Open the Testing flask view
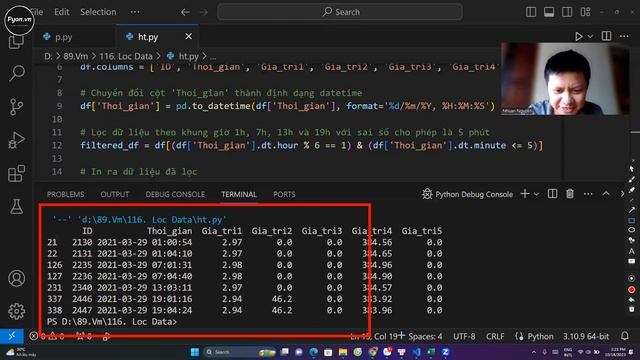 [17, 207]
